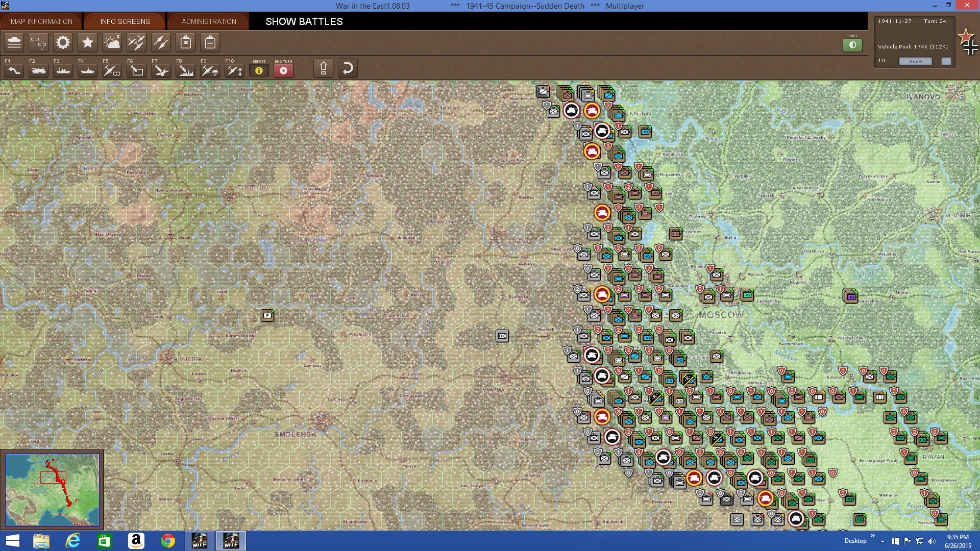This screenshot has width=980, height=551.
Task: Click the MOSCOW city label on map
Action: point(721,315)
